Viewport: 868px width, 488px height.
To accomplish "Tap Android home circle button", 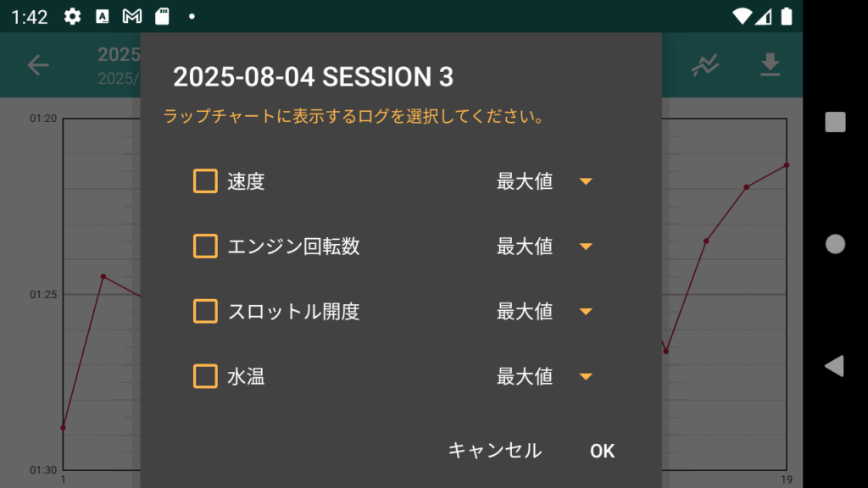I will 835,244.
